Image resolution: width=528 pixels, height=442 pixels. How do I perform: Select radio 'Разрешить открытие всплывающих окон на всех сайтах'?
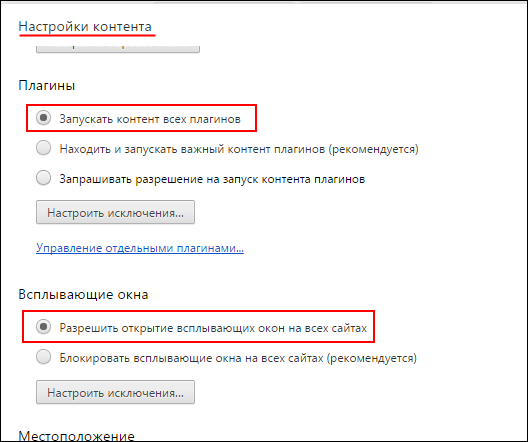[x=43, y=327]
